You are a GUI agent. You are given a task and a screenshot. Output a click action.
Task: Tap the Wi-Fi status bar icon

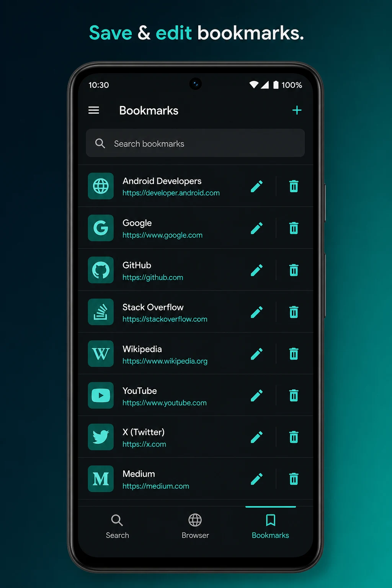[x=254, y=85]
